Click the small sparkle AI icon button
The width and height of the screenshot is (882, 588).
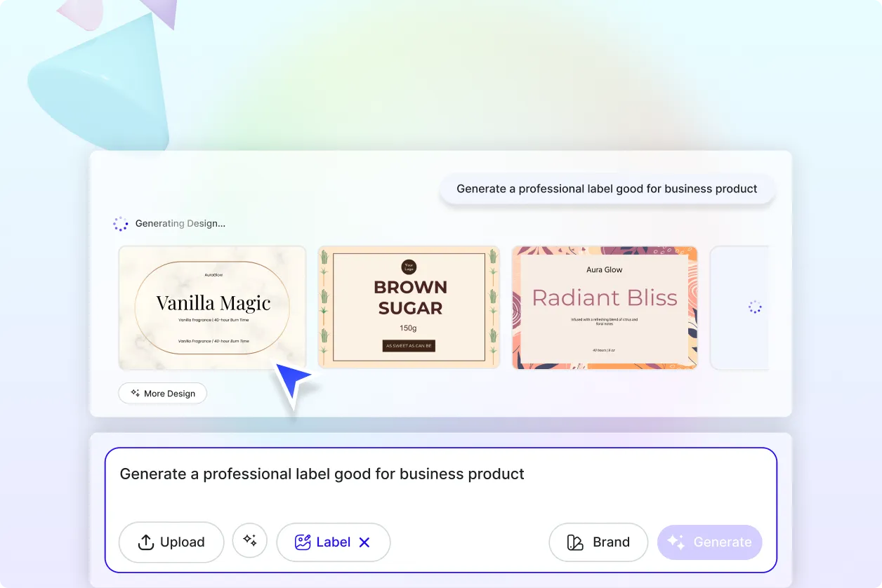click(250, 540)
